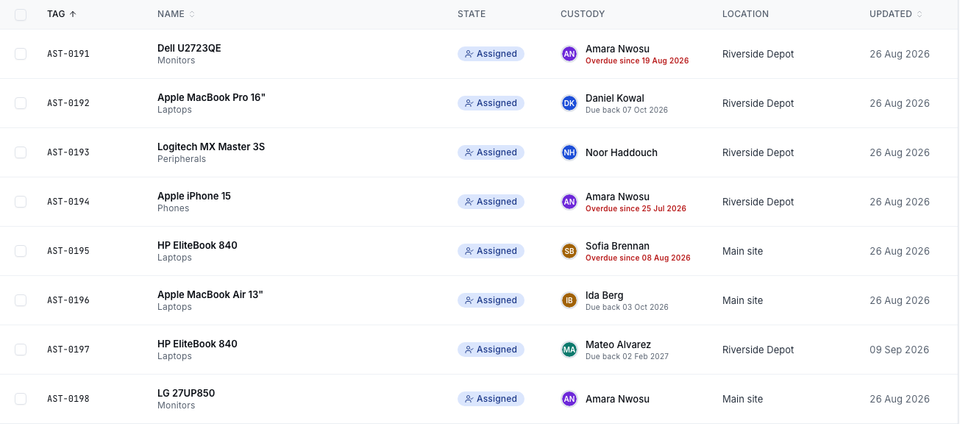
Task: Click Ida Berg's IB avatar
Action: tap(569, 300)
